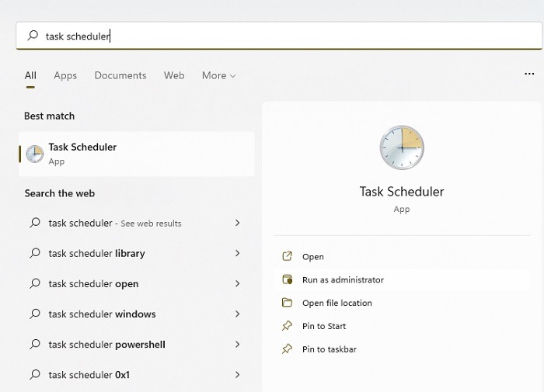Viewport: 544px width, 392px height.
Task: Click the Task Scheduler title in preview pane
Action: click(x=402, y=191)
